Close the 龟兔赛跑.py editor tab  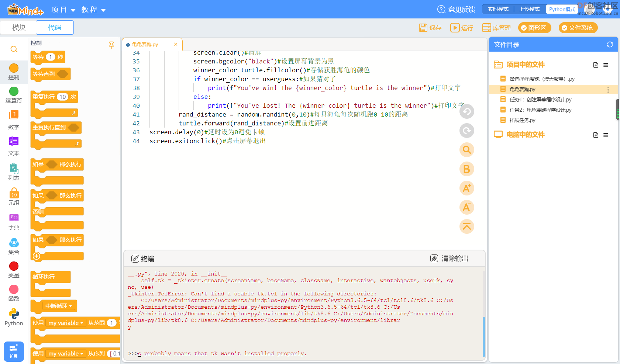point(176,44)
